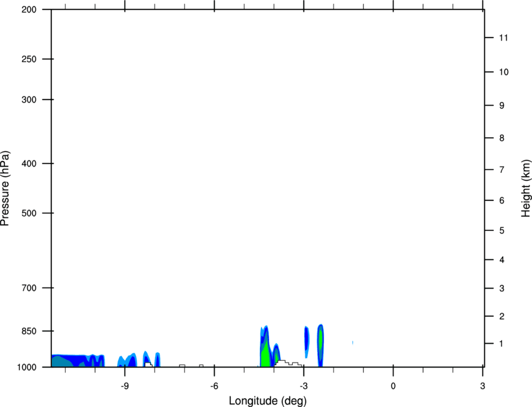Screen dimensions: 532x407
Task: Click the 9 km height label
Action: tap(502, 106)
